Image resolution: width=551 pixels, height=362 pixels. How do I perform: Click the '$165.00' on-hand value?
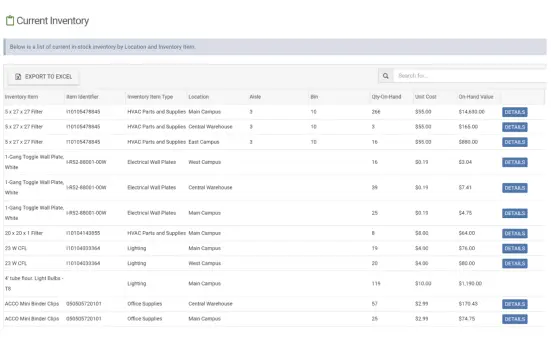468,127
